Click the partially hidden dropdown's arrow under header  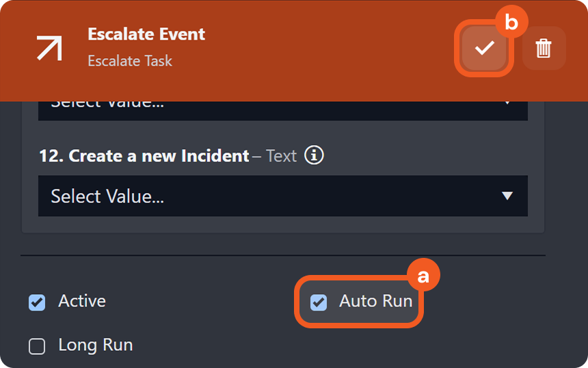(x=507, y=103)
